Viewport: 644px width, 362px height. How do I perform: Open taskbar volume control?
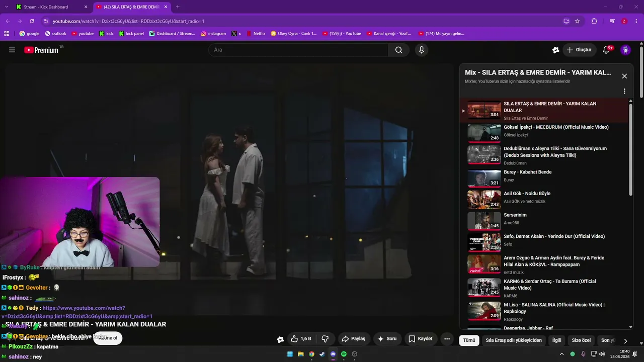click(602, 354)
